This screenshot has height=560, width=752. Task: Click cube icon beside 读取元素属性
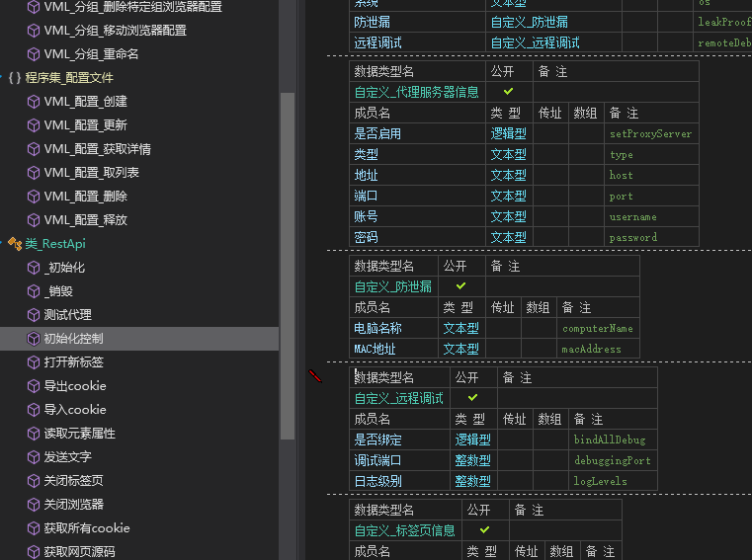[x=33, y=434]
